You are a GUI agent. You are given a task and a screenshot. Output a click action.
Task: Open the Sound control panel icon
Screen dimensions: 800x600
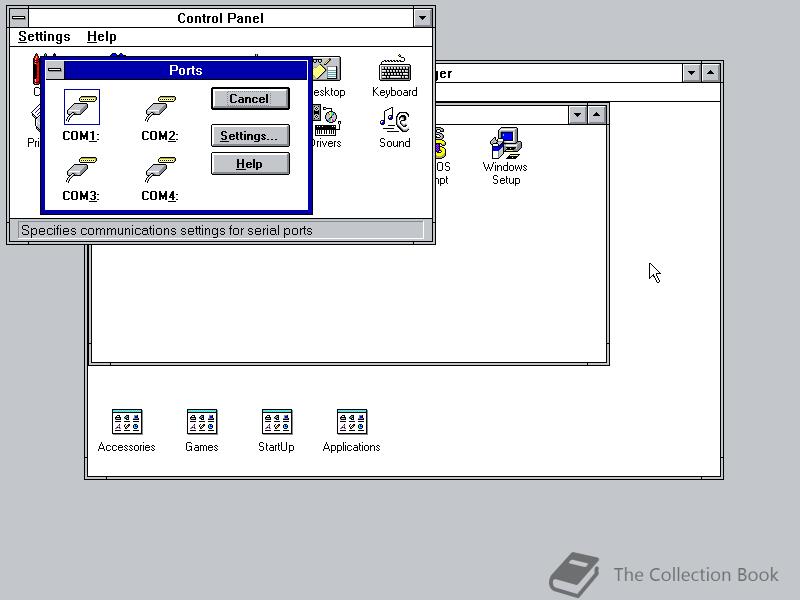click(394, 128)
